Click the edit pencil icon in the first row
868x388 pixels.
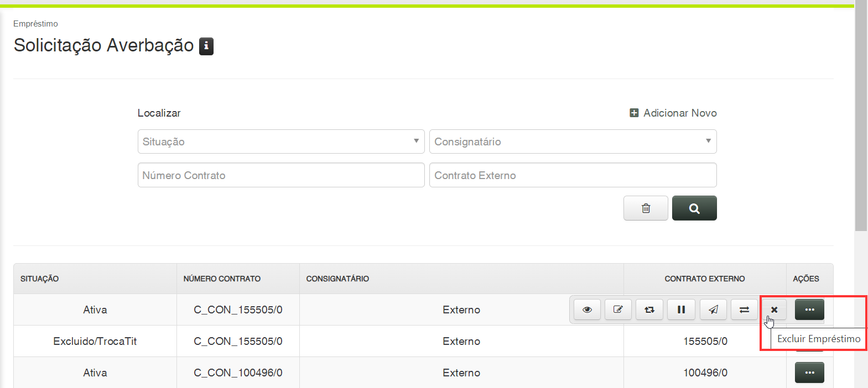pos(618,310)
